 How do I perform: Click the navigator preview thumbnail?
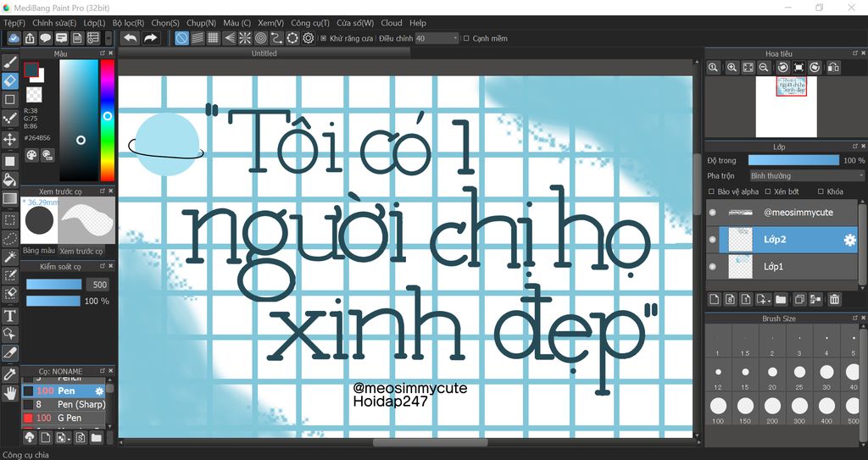(x=787, y=107)
